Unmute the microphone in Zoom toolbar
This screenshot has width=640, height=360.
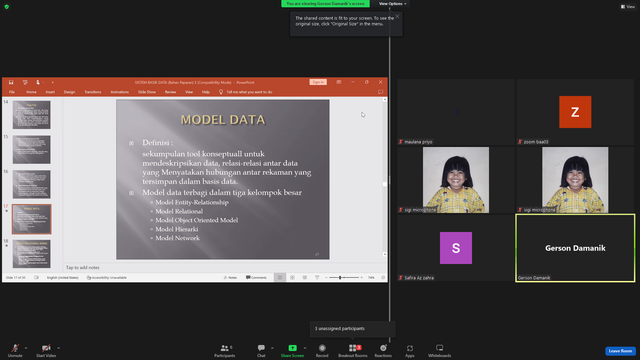click(15, 350)
